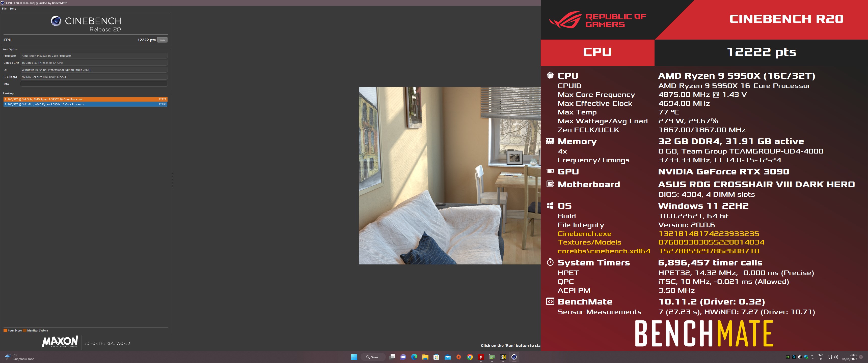Open the NVIDIA tray icon

click(788, 357)
